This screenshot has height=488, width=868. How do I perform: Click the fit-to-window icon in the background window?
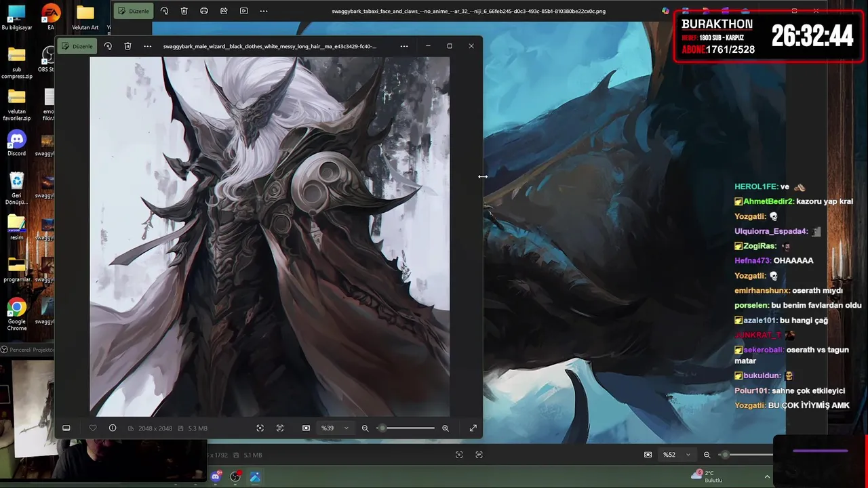(459, 455)
